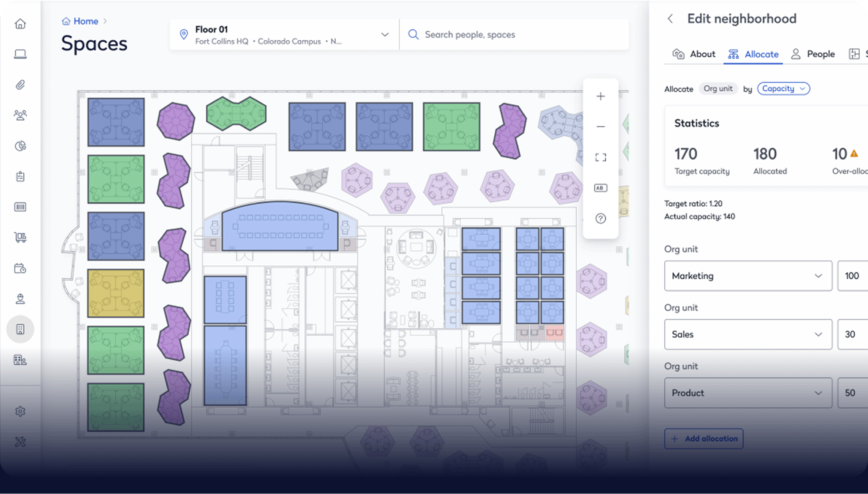
Task: Click the Search people, spaces field
Action: tap(514, 34)
